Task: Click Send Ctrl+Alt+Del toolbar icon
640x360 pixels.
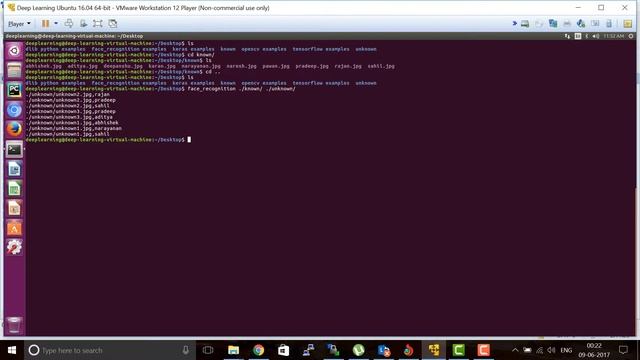Action: click(x=69, y=24)
